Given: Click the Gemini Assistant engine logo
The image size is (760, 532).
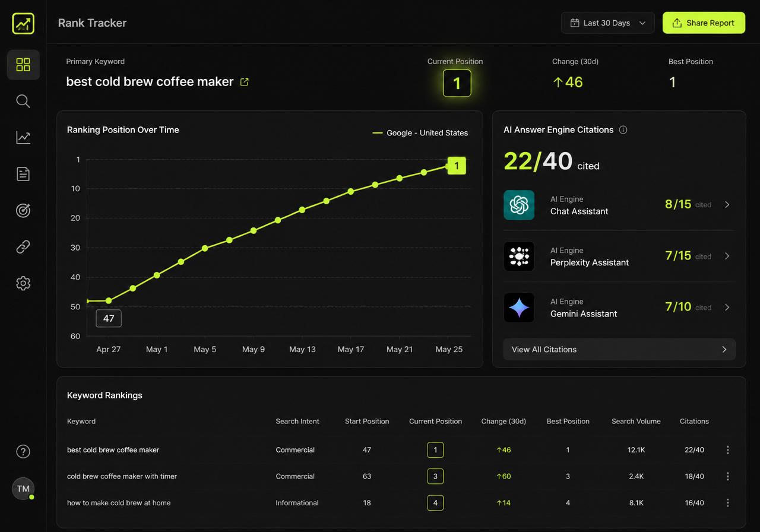Looking at the screenshot, I should click(519, 308).
